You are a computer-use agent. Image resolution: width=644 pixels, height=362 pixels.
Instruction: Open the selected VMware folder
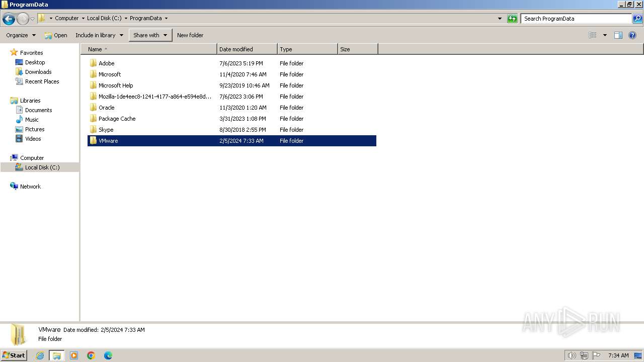(x=55, y=35)
